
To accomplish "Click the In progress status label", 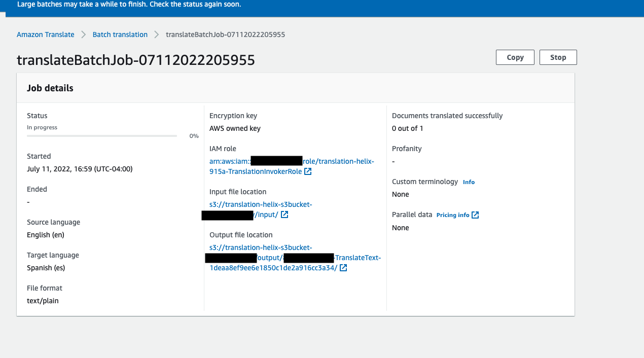I will pos(42,127).
